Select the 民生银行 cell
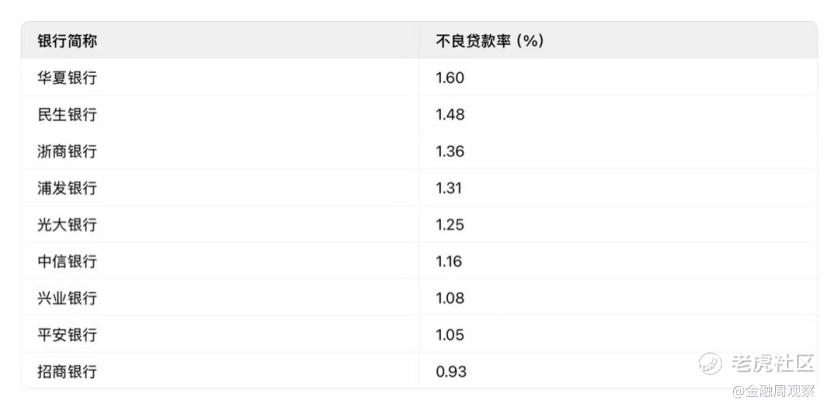This screenshot has height=410, width=830. coord(68,114)
